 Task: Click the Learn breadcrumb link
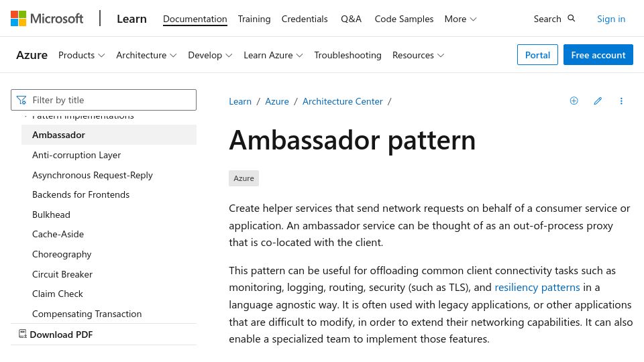pos(240,101)
